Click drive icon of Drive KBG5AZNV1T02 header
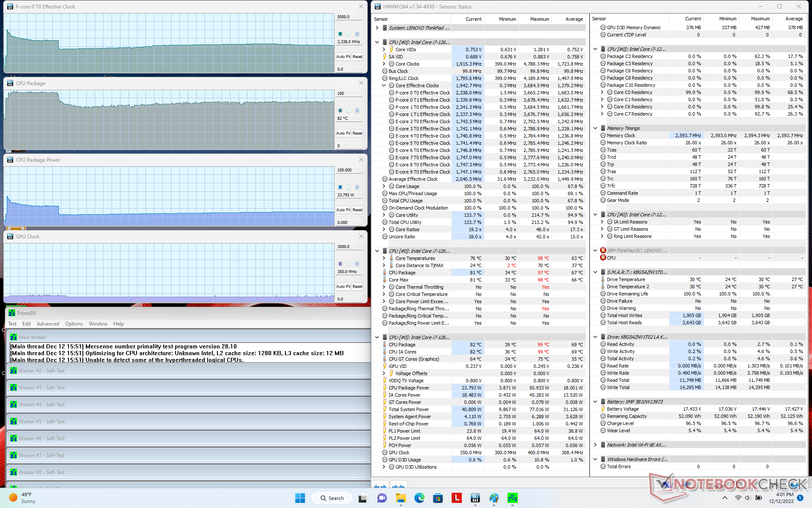 (603, 337)
